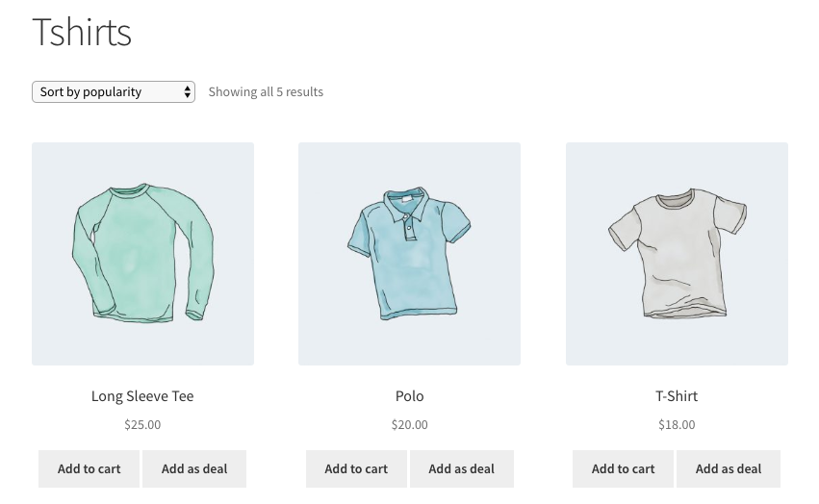Open the blue Polo shirt image
The width and height of the screenshot is (819, 504).
click(410, 254)
